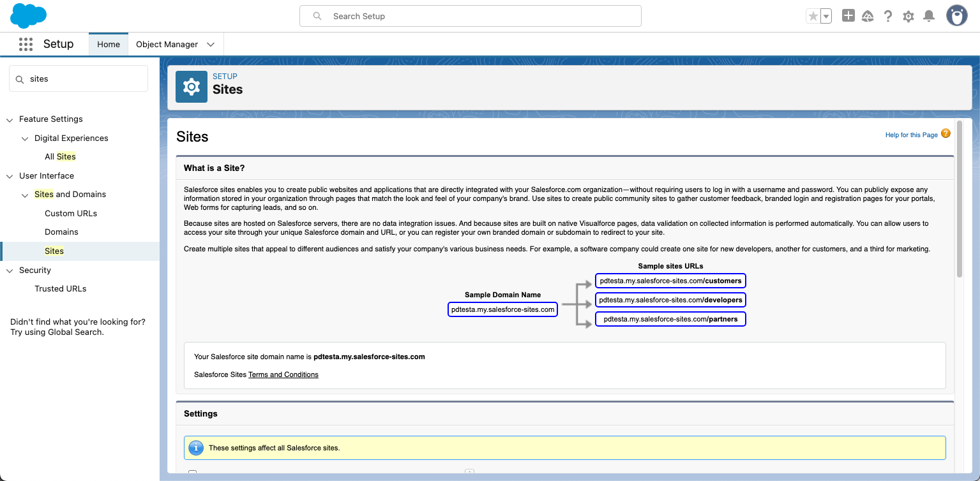Expand the Object Manager tab dropdown

[x=211, y=45]
